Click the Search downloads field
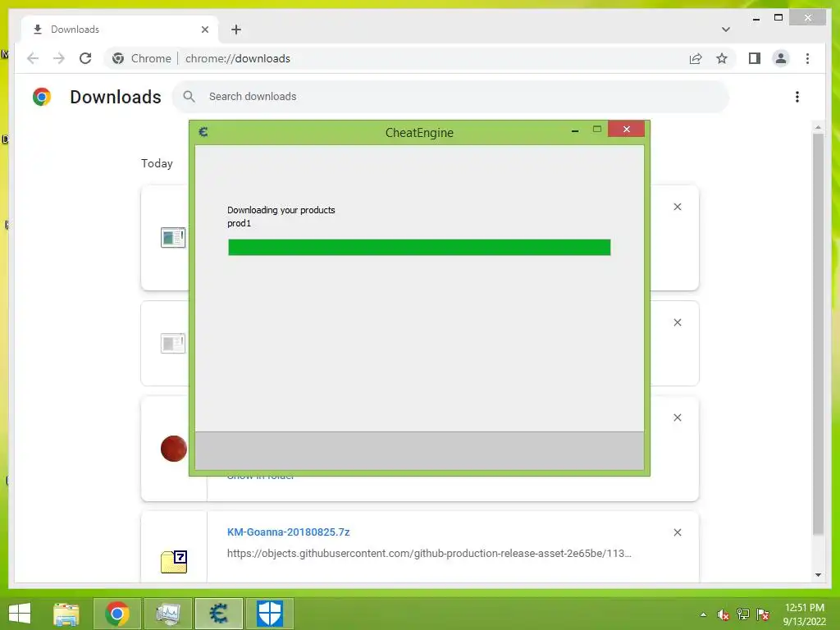This screenshot has width=840, height=630. pos(450,97)
